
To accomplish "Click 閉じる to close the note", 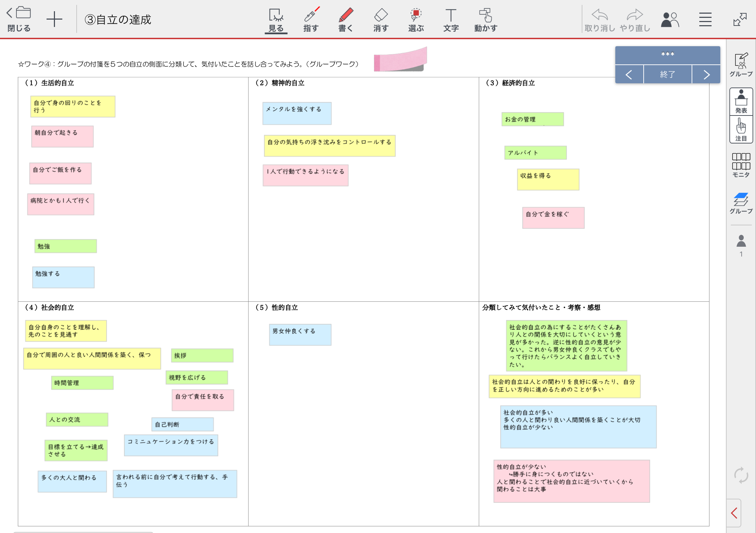I will pyautogui.click(x=19, y=20).
